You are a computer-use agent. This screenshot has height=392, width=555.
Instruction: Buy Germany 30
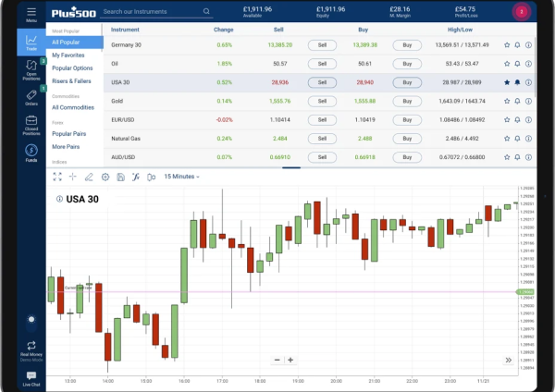point(407,45)
